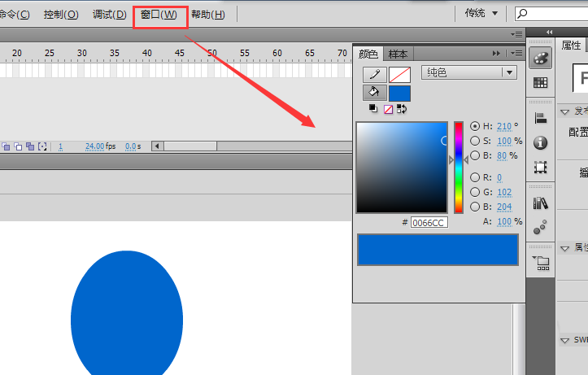Click the current frame number 1
Screen dimensions: 588x375
coord(60,146)
